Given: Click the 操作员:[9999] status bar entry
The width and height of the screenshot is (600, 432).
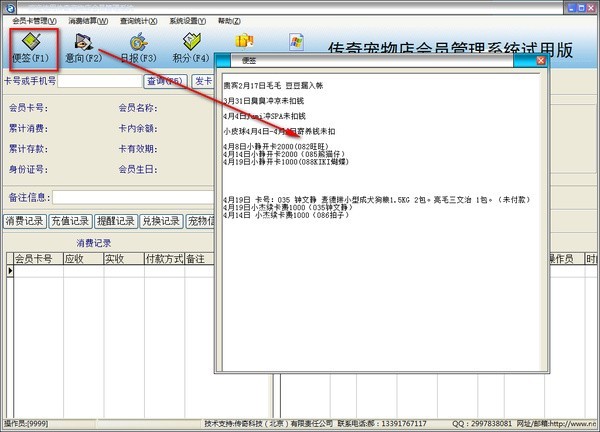Looking at the screenshot, I should click(x=26, y=424).
